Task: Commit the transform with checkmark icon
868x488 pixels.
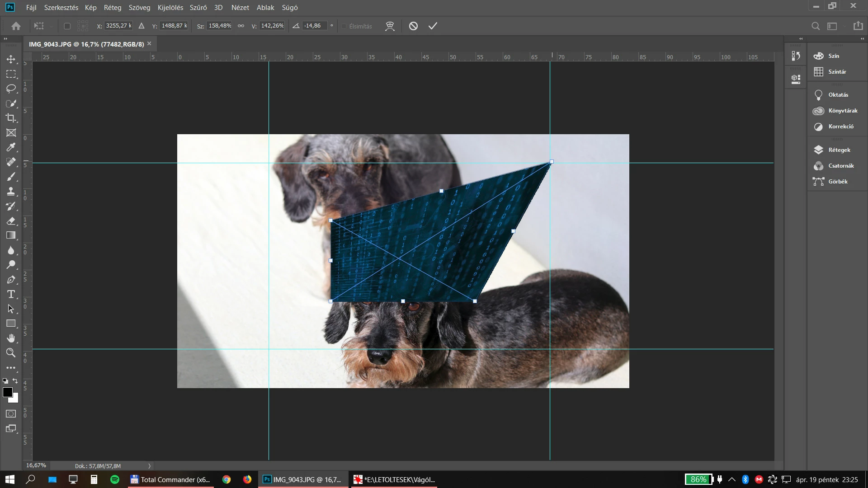Action: point(433,26)
